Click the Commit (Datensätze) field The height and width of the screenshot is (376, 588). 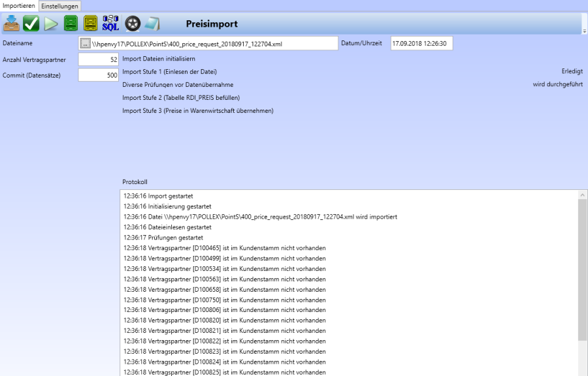[x=99, y=75]
